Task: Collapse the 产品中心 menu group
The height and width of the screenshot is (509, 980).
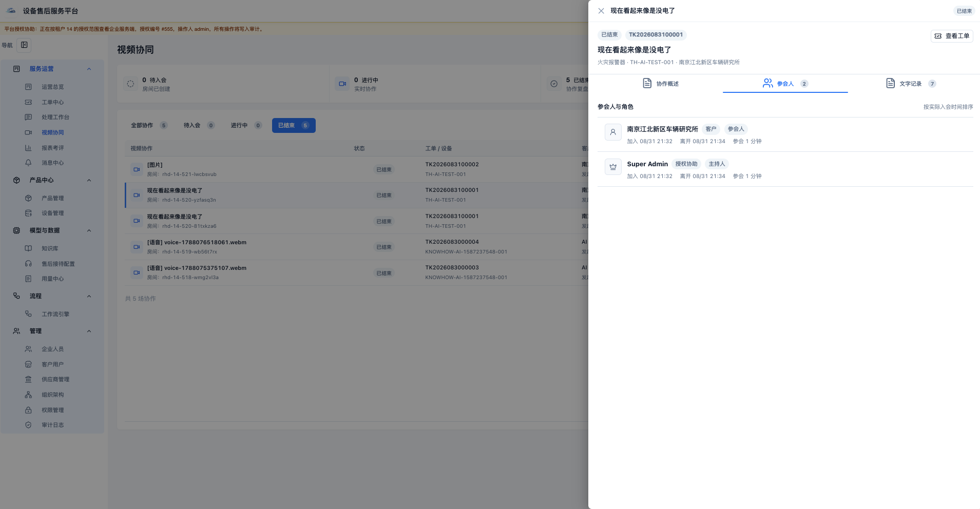Action: (89, 180)
